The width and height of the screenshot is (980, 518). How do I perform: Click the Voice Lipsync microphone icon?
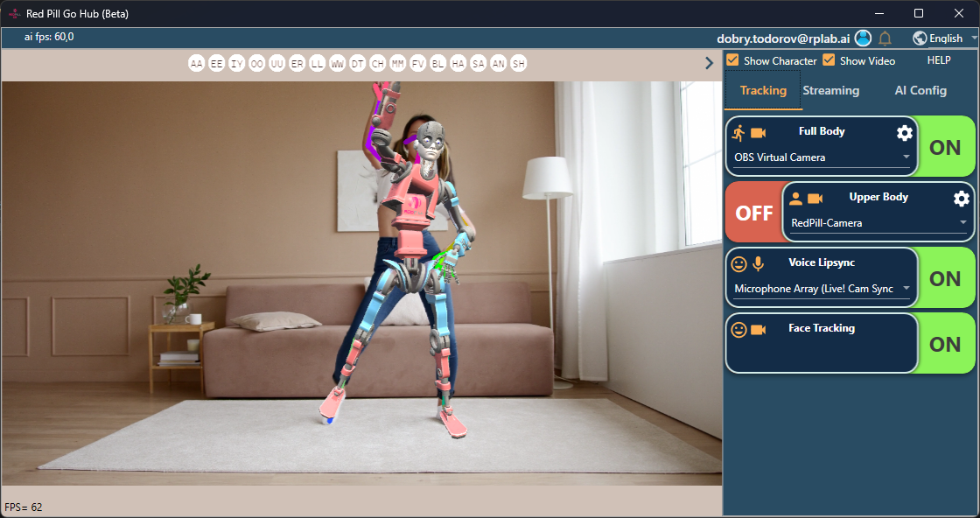[x=758, y=263]
